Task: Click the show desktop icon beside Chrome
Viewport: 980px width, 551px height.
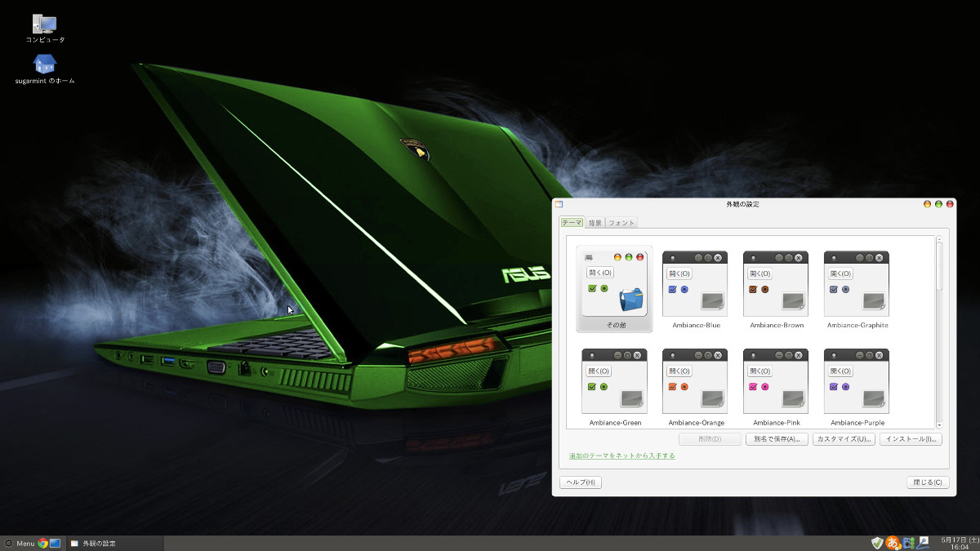Action: click(x=56, y=543)
